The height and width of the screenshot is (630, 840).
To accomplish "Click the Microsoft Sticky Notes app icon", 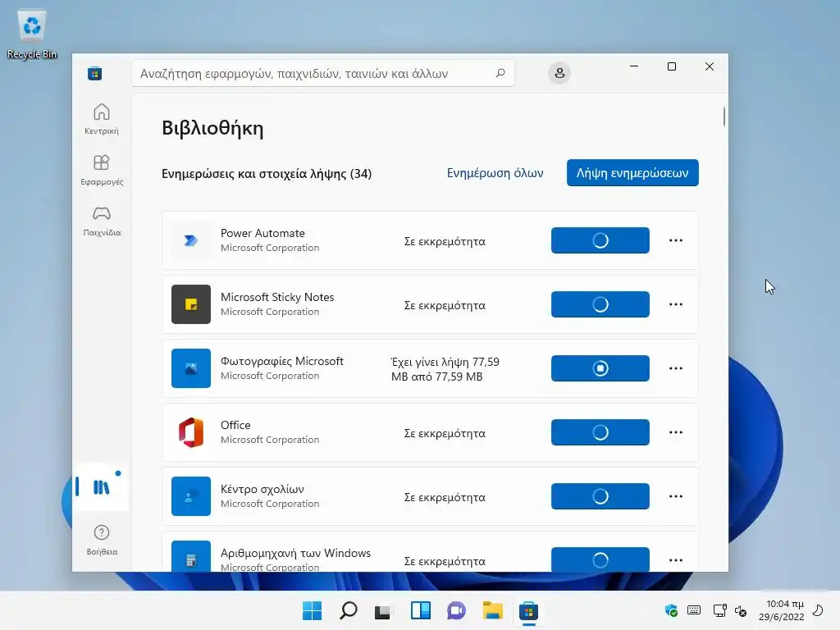I will pos(190,304).
